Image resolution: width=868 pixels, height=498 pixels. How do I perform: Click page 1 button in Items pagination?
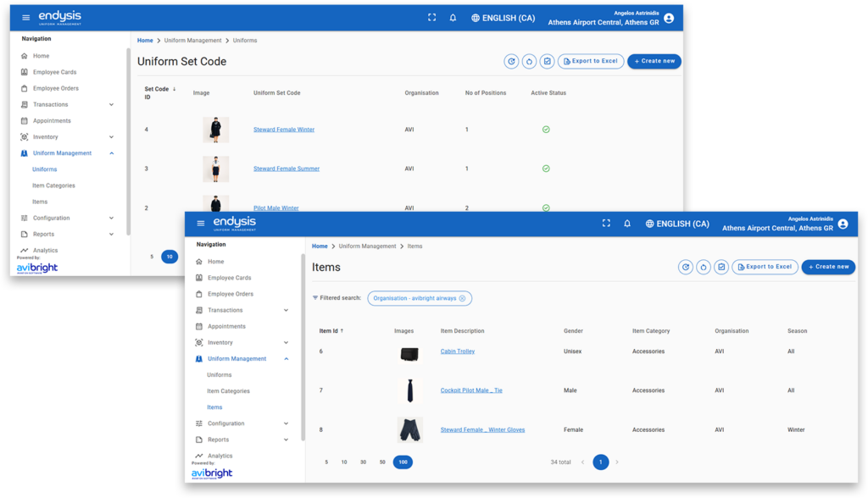coord(600,462)
